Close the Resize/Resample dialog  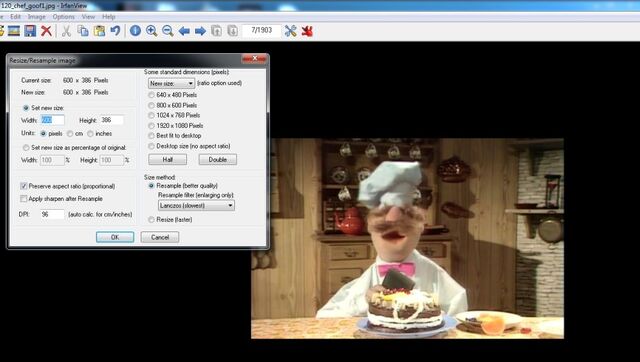pyautogui.click(x=254, y=59)
